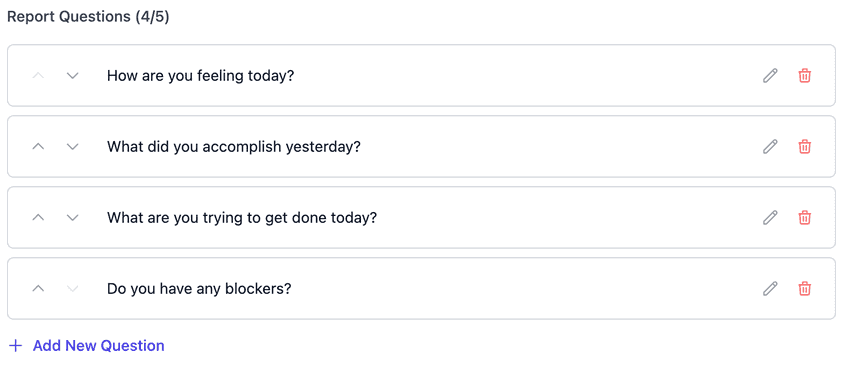Select the 'Do you have any blockers?' question row
Viewport: 850px width, 366px height.
[x=421, y=288]
